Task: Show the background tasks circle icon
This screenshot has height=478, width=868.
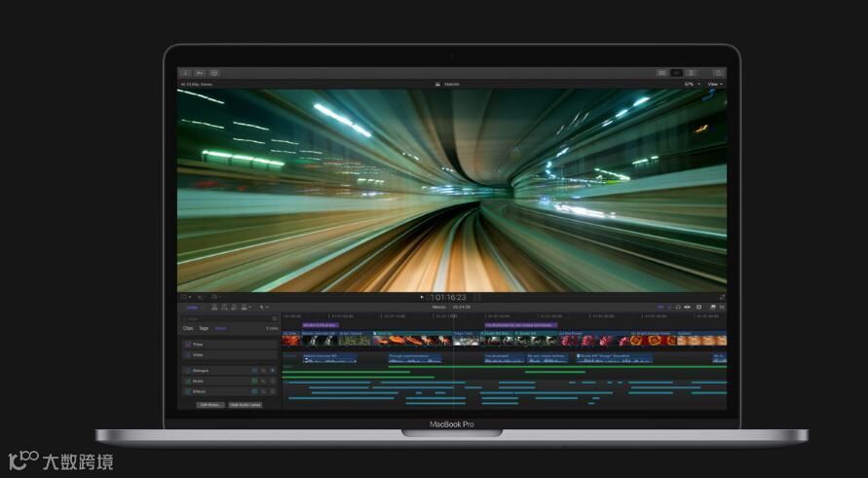Action: [214, 72]
